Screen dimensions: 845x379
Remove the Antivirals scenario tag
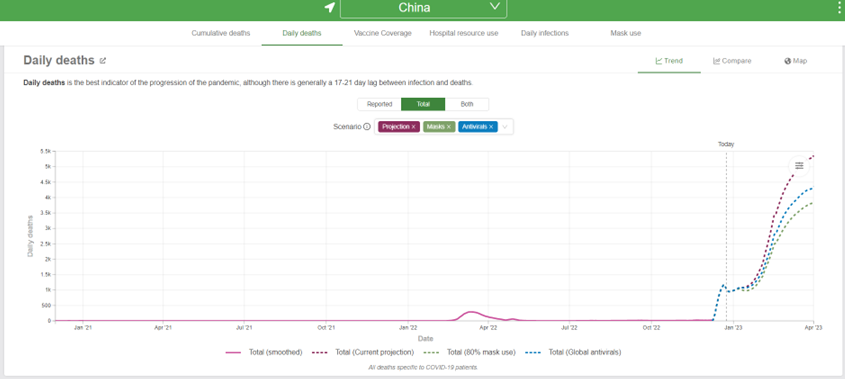tap(491, 127)
